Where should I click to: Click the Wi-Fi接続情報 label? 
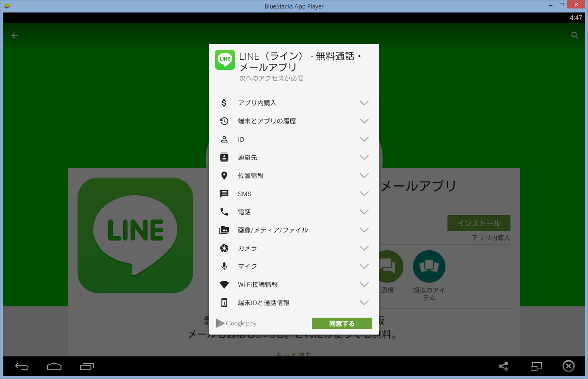tap(258, 285)
